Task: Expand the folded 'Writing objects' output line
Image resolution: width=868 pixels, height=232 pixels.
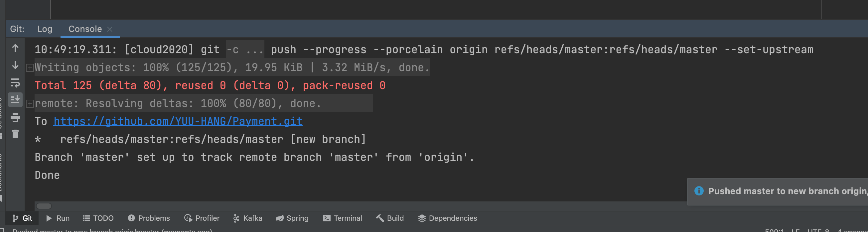Action: (30, 68)
